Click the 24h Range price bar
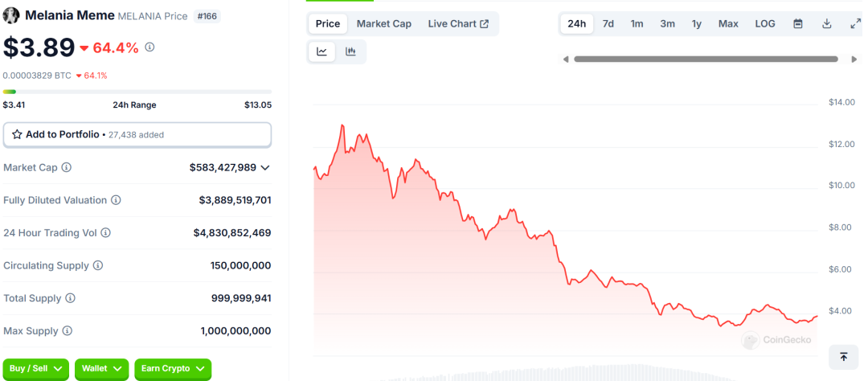 click(137, 92)
